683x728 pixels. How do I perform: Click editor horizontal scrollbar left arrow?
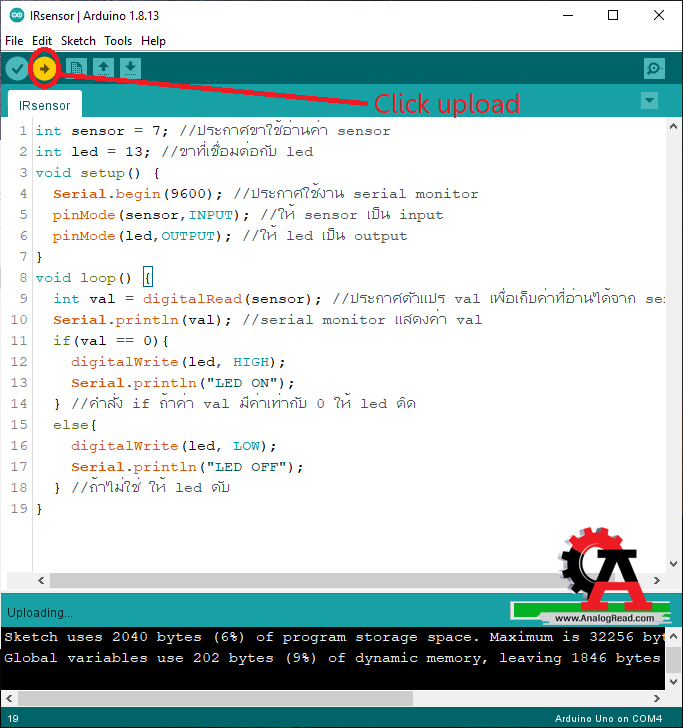click(41, 580)
